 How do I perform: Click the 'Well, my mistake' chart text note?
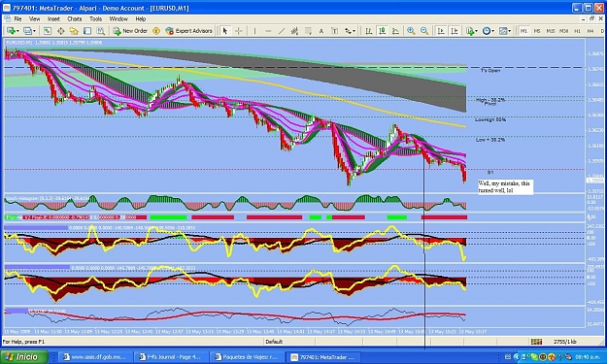click(505, 186)
